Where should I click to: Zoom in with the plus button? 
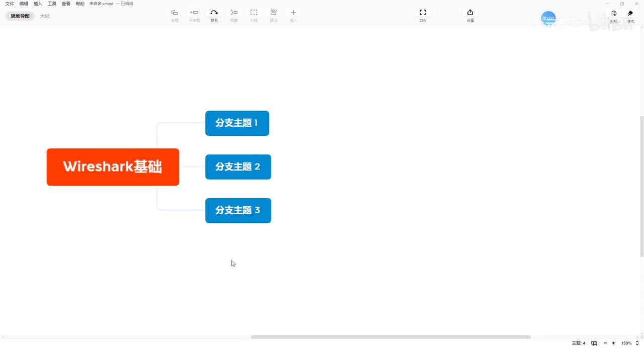(613, 343)
